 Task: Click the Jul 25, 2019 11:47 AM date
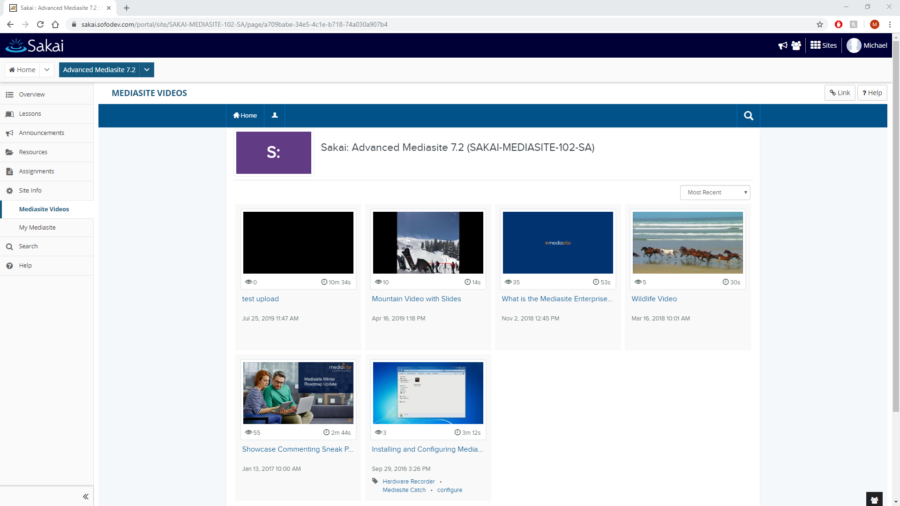(x=270, y=318)
